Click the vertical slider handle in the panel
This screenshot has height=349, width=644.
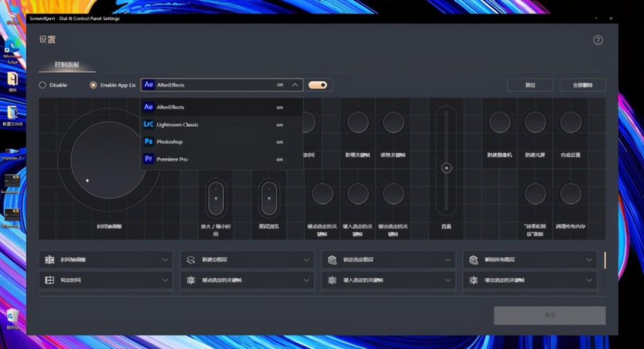click(x=446, y=168)
